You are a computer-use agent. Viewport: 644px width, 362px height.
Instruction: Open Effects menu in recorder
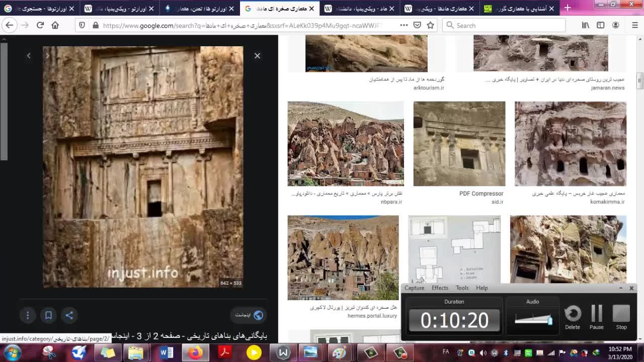[x=440, y=288]
